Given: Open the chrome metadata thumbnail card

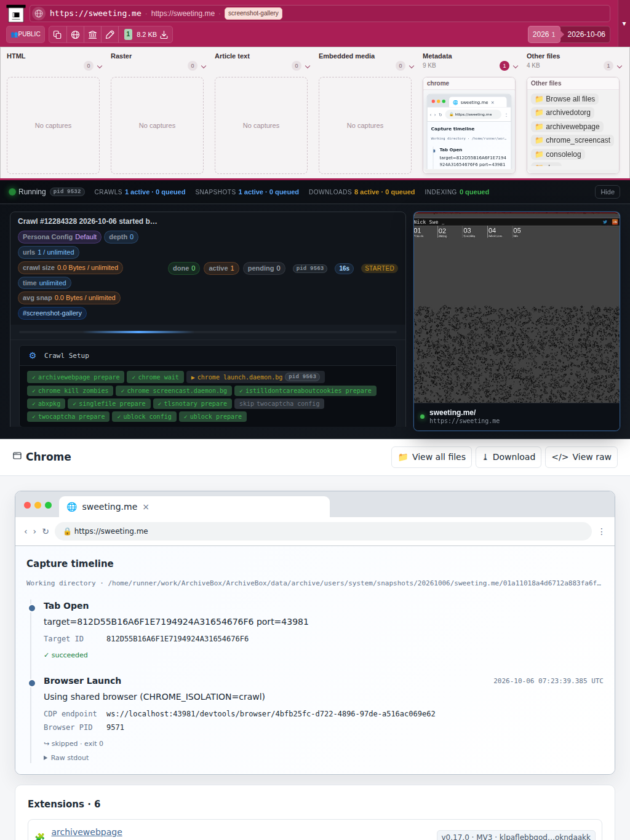Looking at the screenshot, I should [469, 125].
